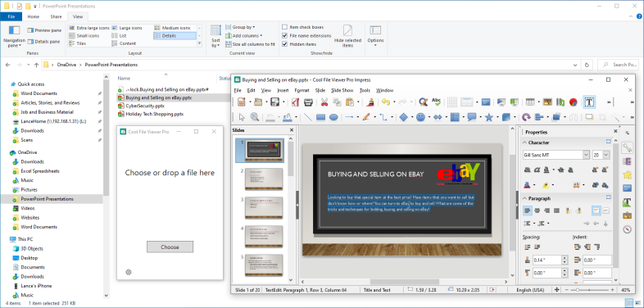Viewport: 644px width, 308px height.
Task: Click the Spelling check Abc icon
Action: (x=437, y=102)
